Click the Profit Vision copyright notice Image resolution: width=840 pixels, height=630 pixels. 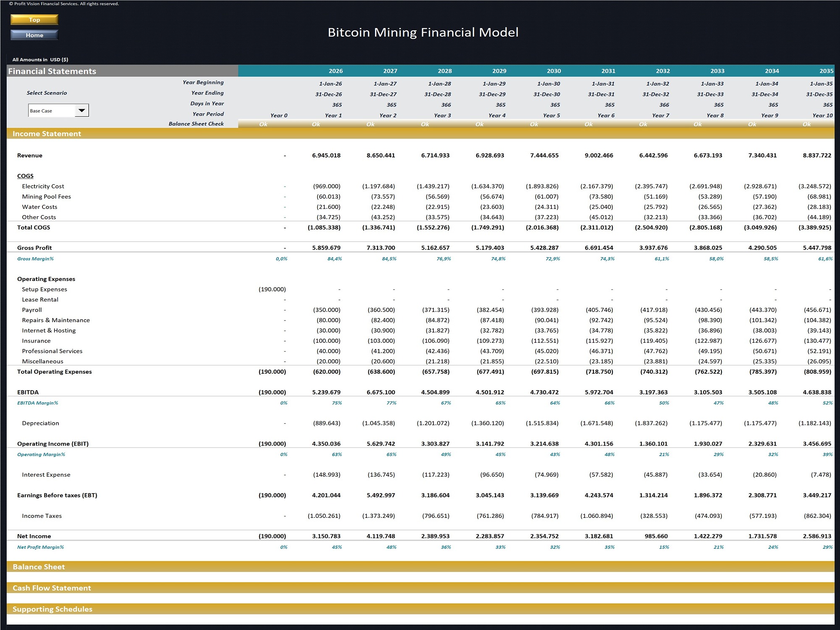pos(65,3)
